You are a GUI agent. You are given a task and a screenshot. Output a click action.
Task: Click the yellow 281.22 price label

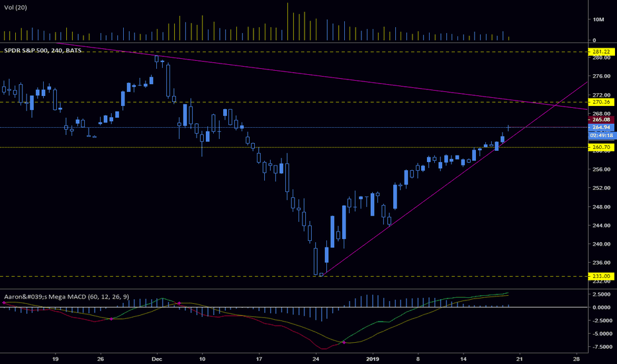601,52
